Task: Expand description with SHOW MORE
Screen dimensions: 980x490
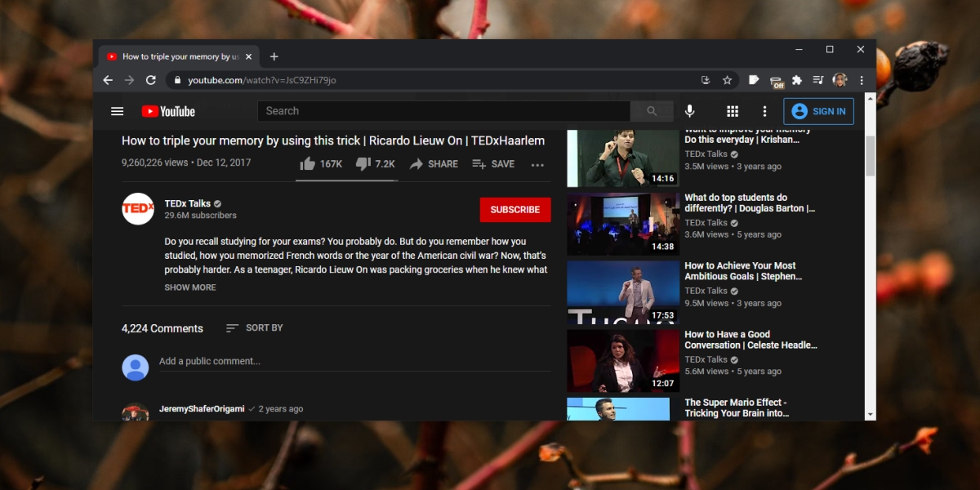Action: pos(190,287)
